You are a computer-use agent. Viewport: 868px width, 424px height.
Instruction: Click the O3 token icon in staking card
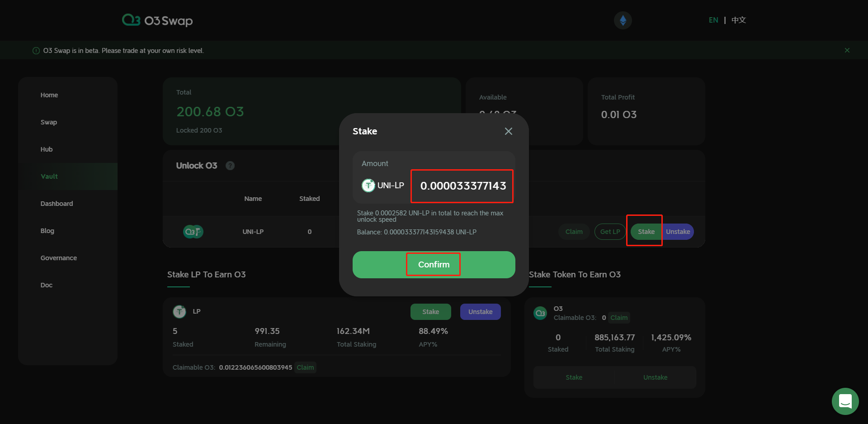click(540, 313)
